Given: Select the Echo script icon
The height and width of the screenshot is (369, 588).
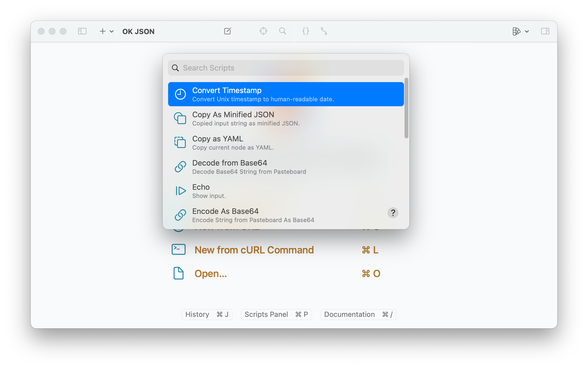Looking at the screenshot, I should [180, 191].
